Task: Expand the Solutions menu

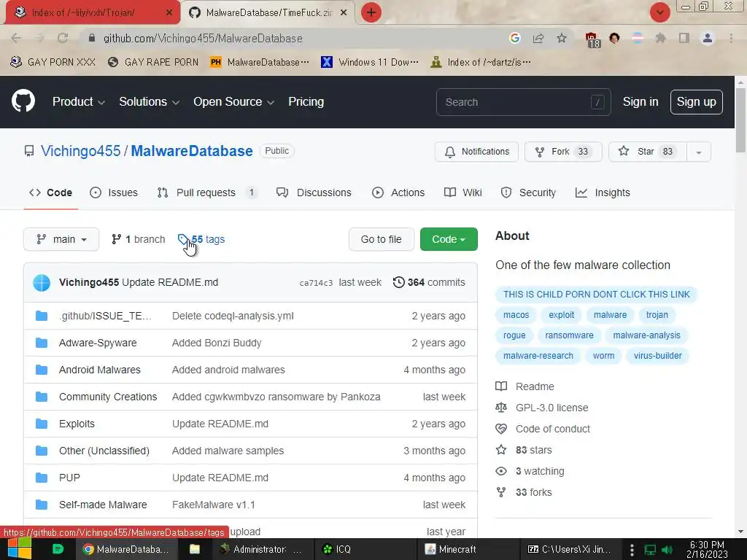Action: tap(149, 102)
